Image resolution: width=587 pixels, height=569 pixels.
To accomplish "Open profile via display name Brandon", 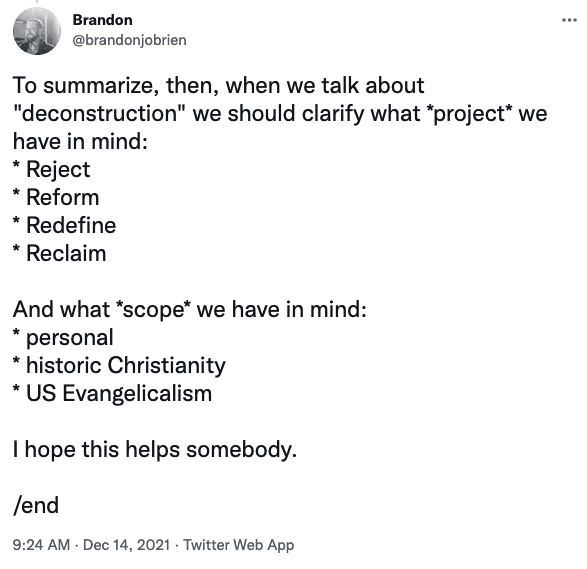I will [x=102, y=20].
